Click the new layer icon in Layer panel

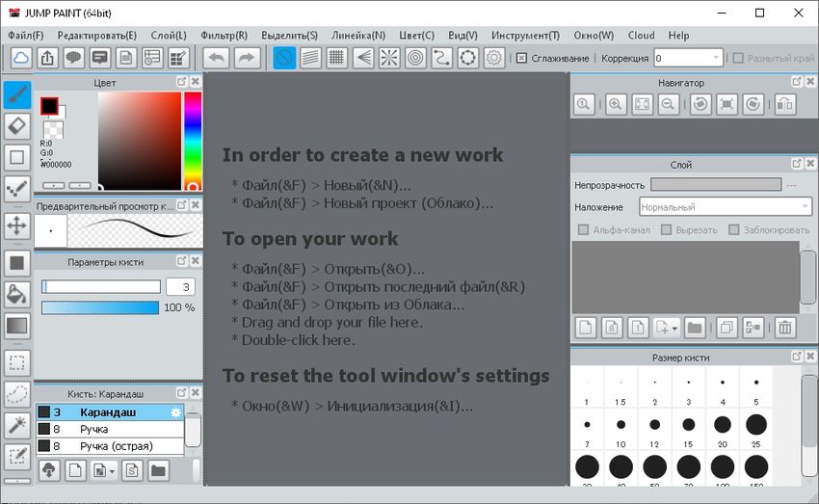coord(586,328)
